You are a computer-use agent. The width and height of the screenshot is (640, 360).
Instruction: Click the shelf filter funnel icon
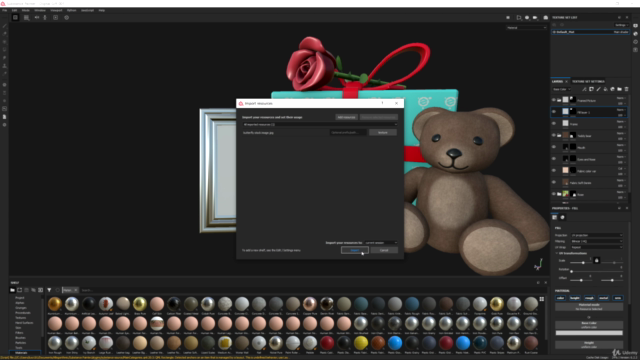coord(49,290)
